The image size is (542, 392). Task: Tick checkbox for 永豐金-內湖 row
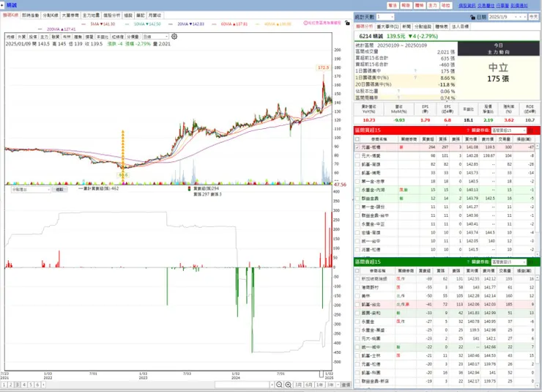coord(357,190)
